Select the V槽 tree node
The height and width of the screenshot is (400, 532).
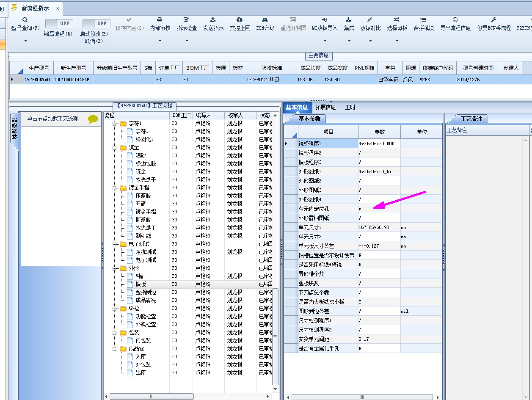tap(139, 276)
